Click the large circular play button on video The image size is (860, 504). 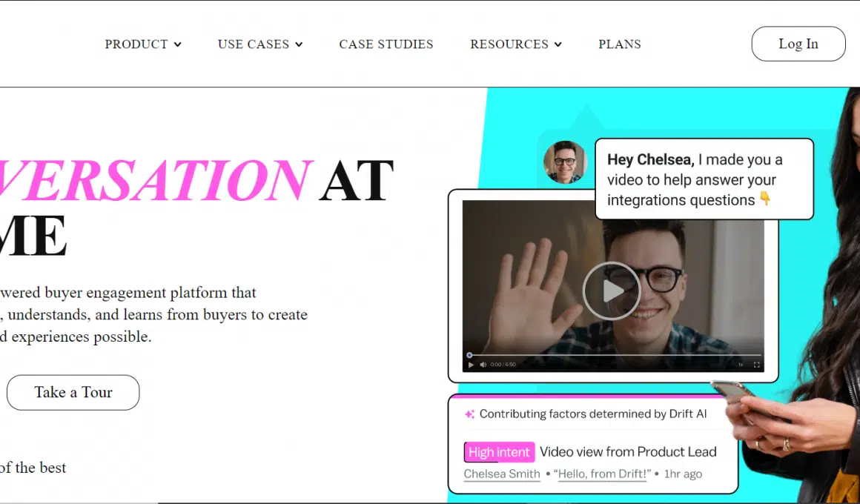612,291
